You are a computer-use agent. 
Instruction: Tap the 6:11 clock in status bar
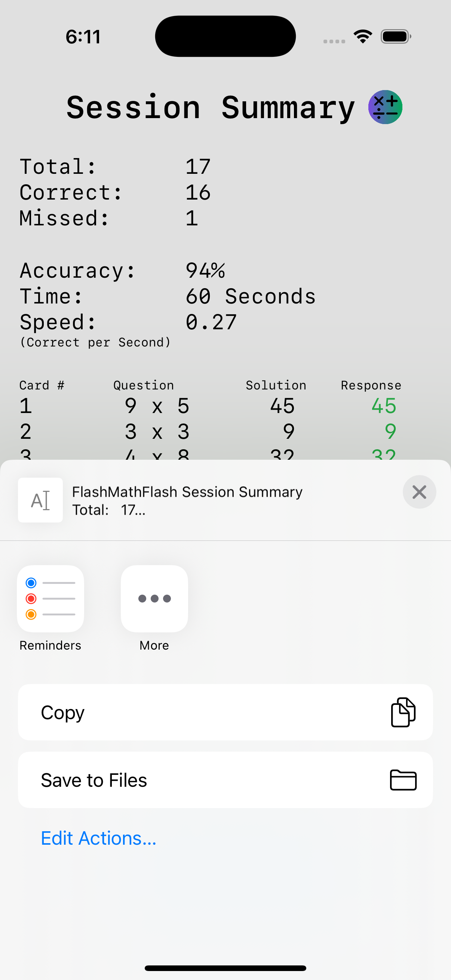point(83,37)
